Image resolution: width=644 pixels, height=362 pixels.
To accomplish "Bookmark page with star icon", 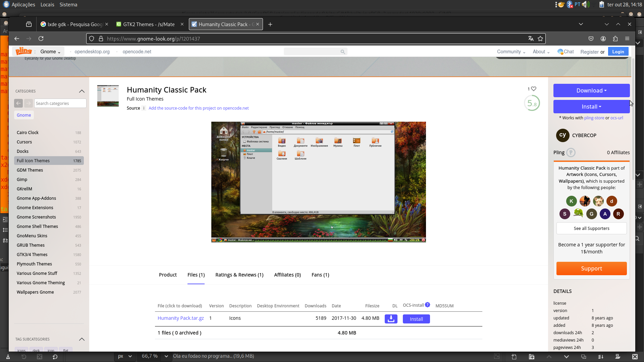I will 540,39.
